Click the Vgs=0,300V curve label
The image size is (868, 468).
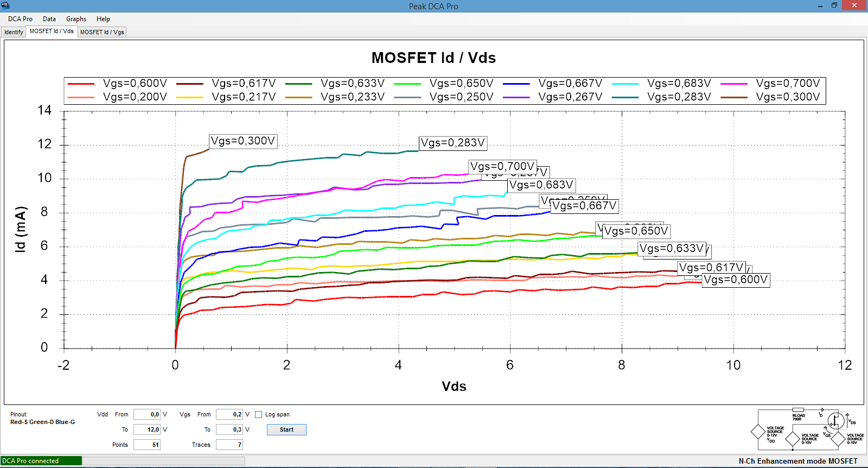tap(243, 141)
